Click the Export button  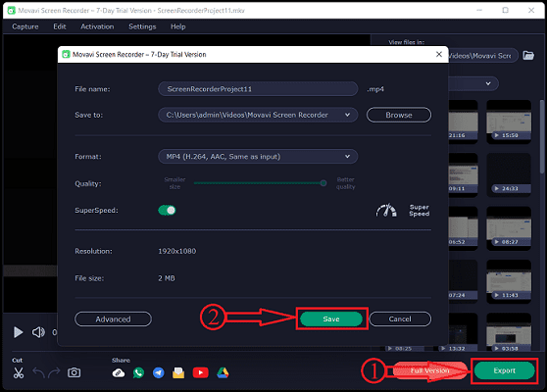tap(504, 370)
